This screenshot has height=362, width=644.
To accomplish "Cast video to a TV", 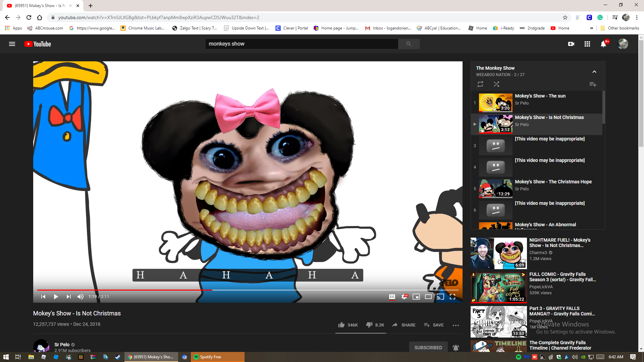I will click(440, 297).
